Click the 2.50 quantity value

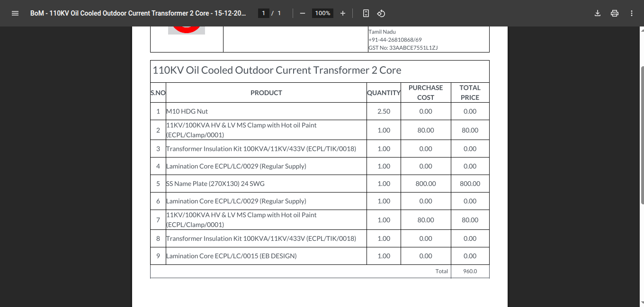[x=384, y=112]
